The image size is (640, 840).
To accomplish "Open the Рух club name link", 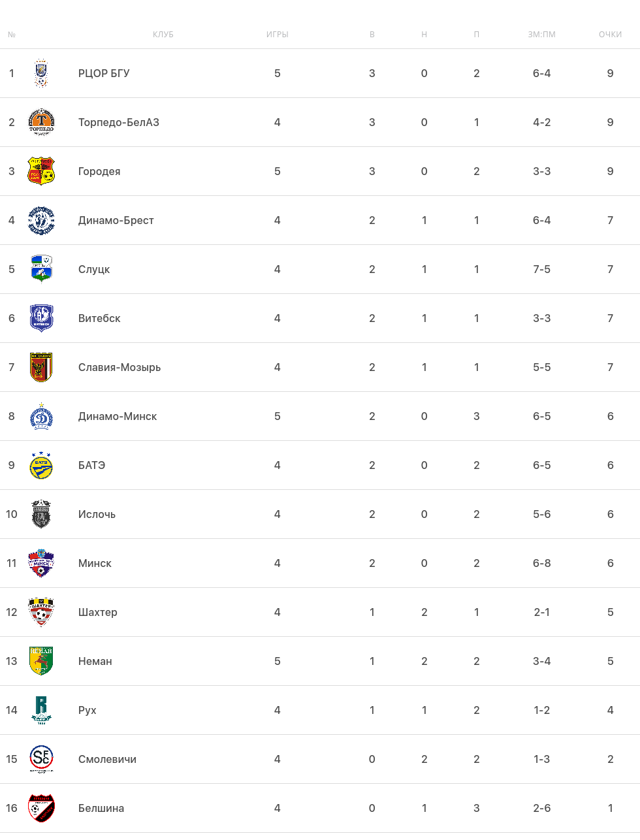I will pos(88,710).
